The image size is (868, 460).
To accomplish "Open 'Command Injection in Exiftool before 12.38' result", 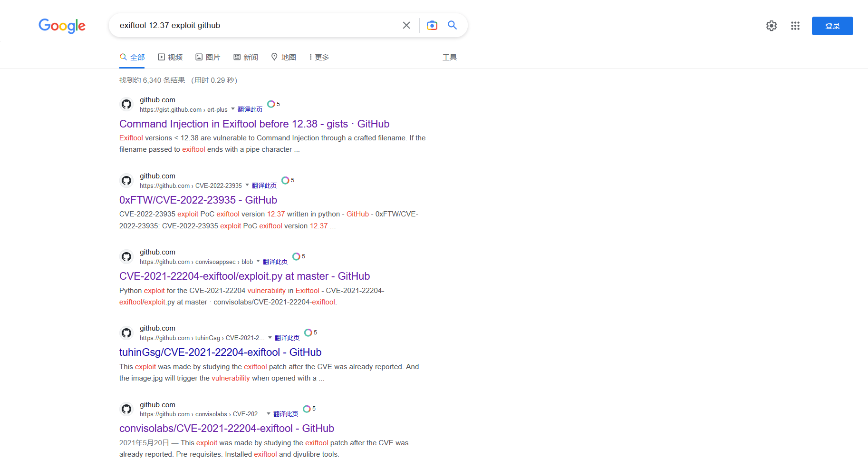I will (254, 124).
